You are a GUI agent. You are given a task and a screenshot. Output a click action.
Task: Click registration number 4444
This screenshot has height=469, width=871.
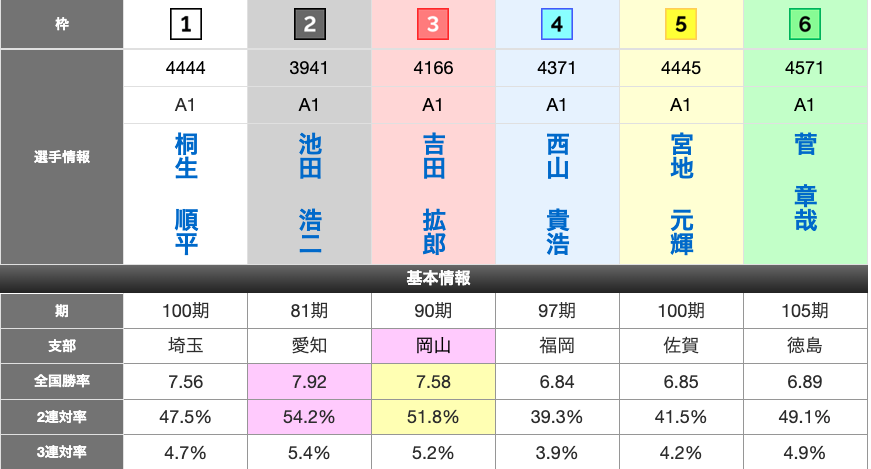coord(185,69)
